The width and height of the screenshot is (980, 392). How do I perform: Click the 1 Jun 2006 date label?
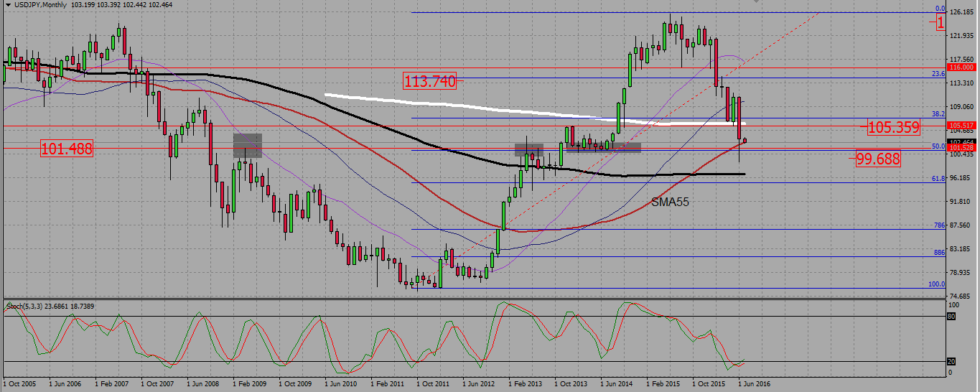tap(65, 383)
